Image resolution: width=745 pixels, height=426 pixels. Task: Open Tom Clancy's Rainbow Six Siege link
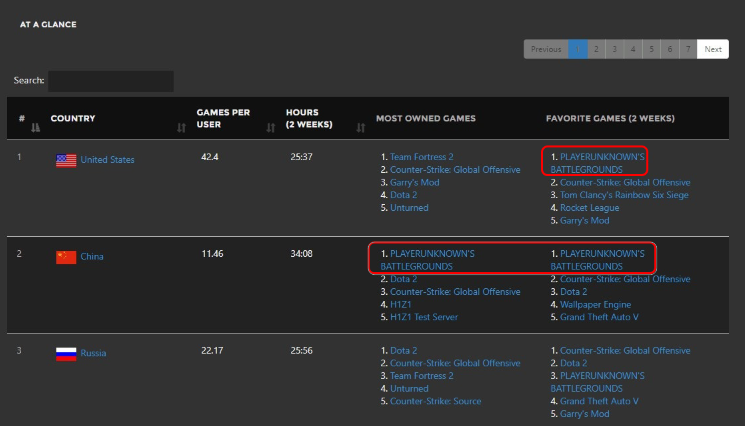624,195
